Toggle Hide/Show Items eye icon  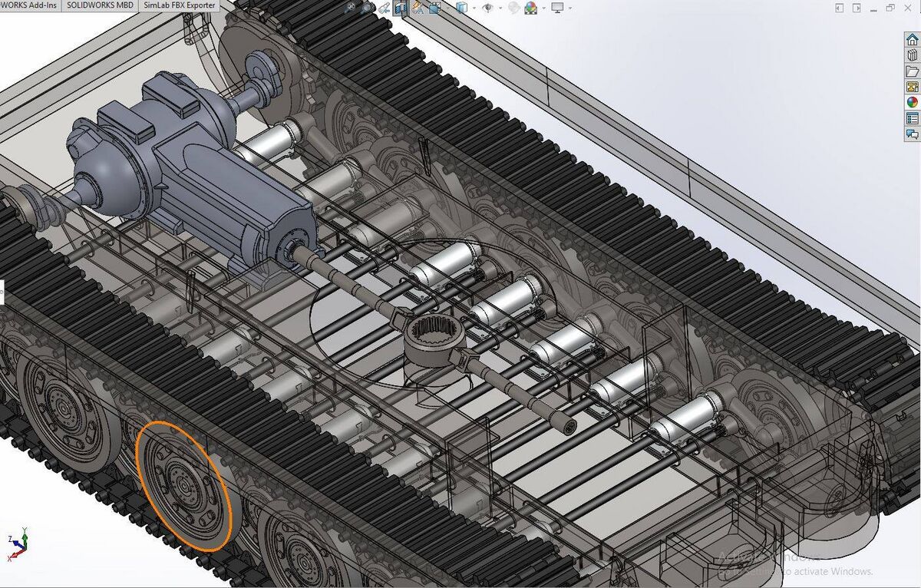pyautogui.click(x=488, y=8)
